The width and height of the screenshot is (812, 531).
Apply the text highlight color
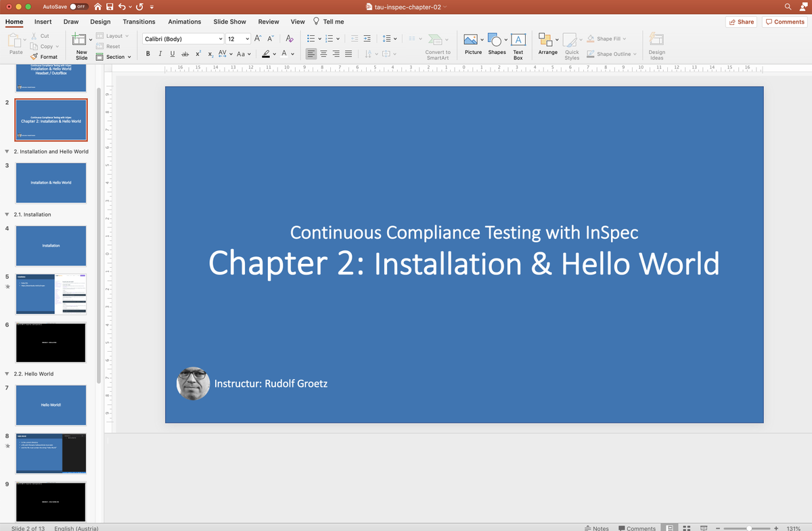click(266, 53)
